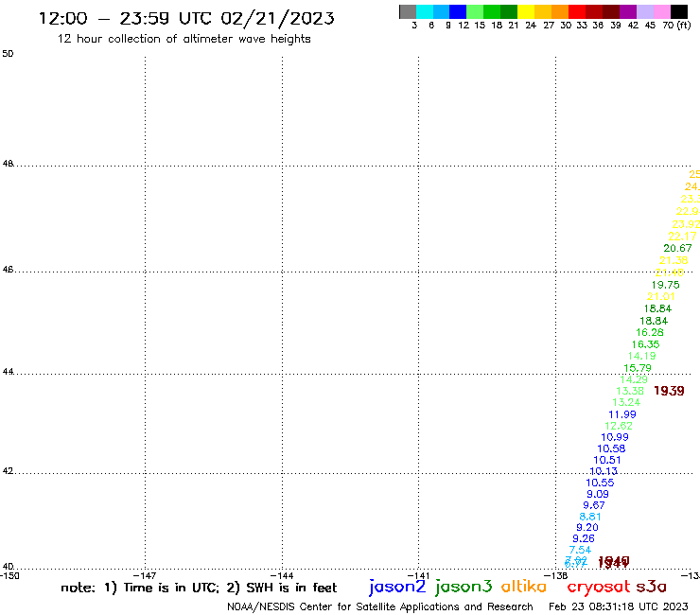This screenshot has height=615, width=700.
Task: Click the title '12:00 – 23:59 UTC 02/21/2023'
Action: pyautogui.click(x=186, y=18)
